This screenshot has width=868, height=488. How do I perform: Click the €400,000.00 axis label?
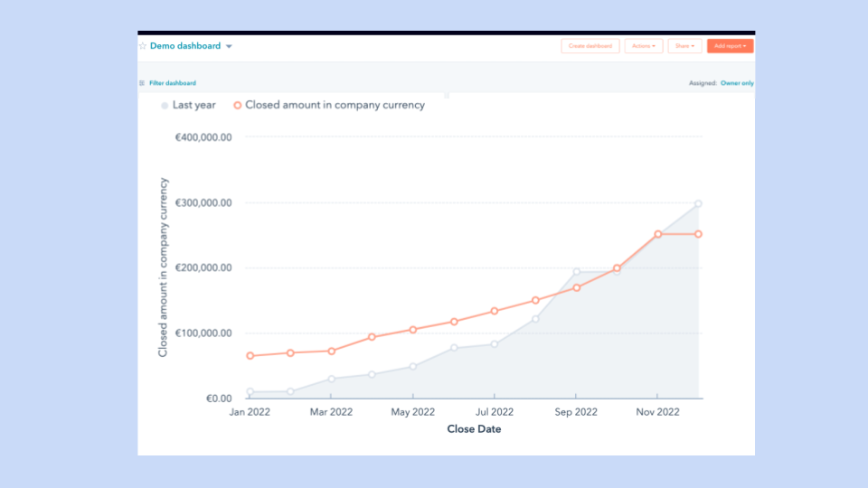coord(203,137)
